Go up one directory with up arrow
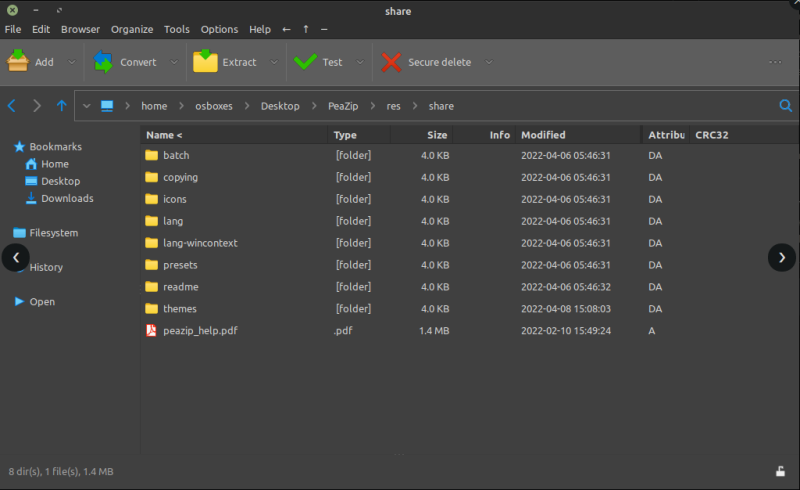Image resolution: width=800 pixels, height=490 pixels. 62,106
